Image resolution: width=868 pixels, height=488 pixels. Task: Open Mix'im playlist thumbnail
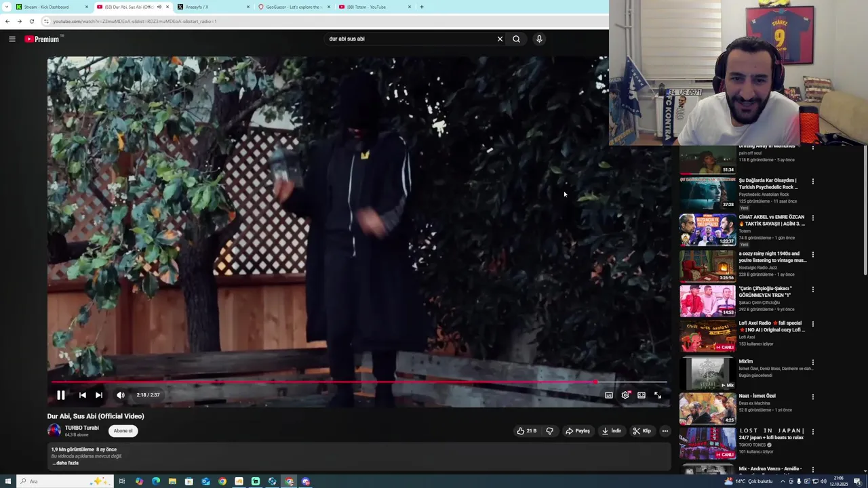[707, 373]
